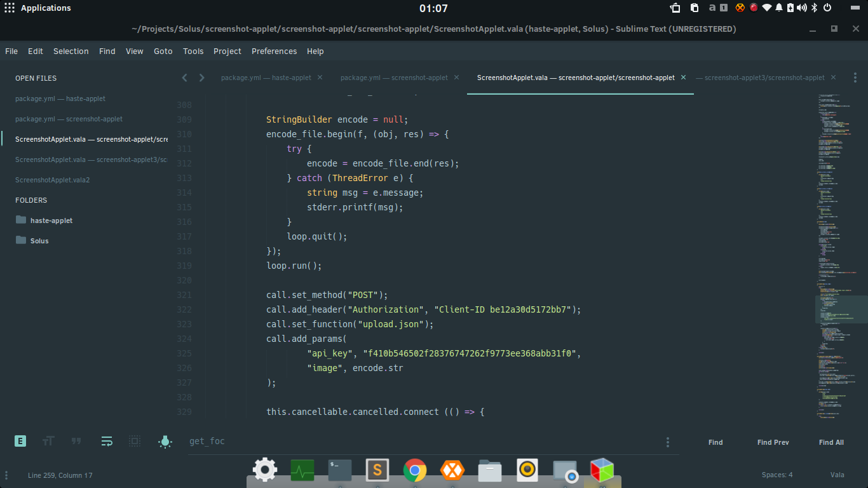The width and height of the screenshot is (868, 488).
Task: Close the ScreenshotApplet.vala active tab
Action: (683, 78)
